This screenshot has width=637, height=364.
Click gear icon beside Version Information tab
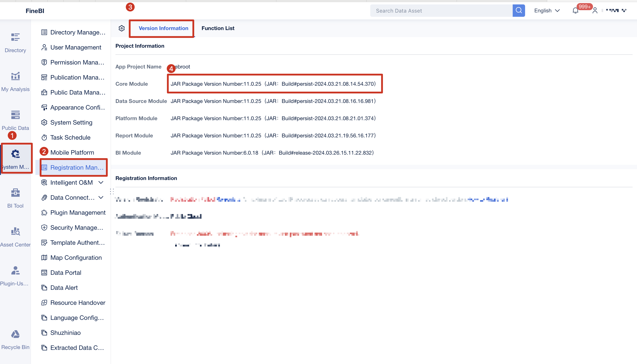tap(122, 28)
